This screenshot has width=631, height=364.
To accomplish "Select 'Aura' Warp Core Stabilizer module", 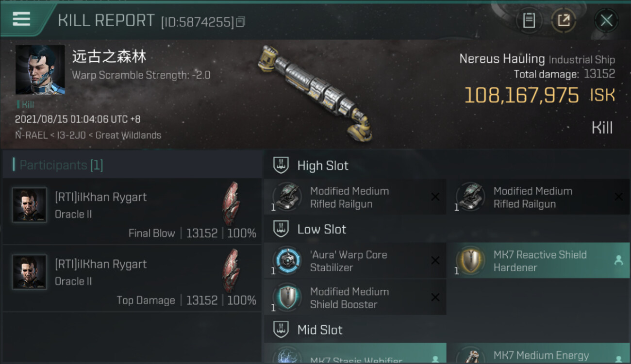I will point(355,261).
